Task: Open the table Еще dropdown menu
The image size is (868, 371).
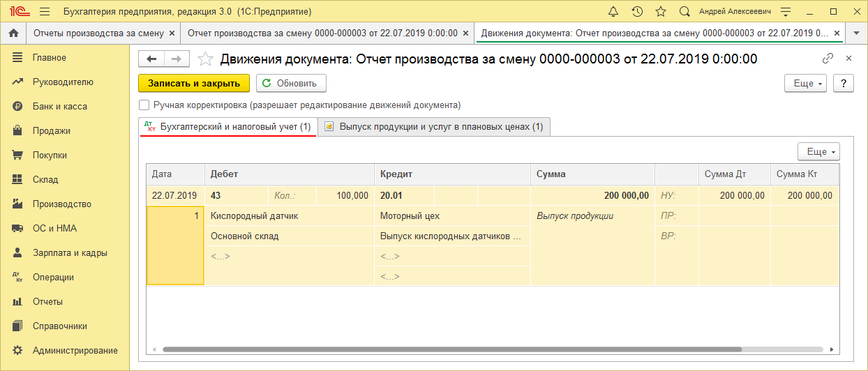Action: [x=818, y=151]
